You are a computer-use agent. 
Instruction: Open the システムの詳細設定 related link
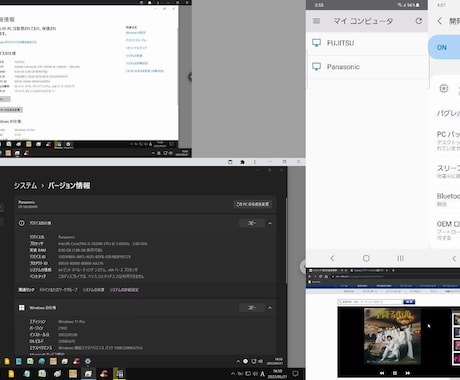[124, 290]
